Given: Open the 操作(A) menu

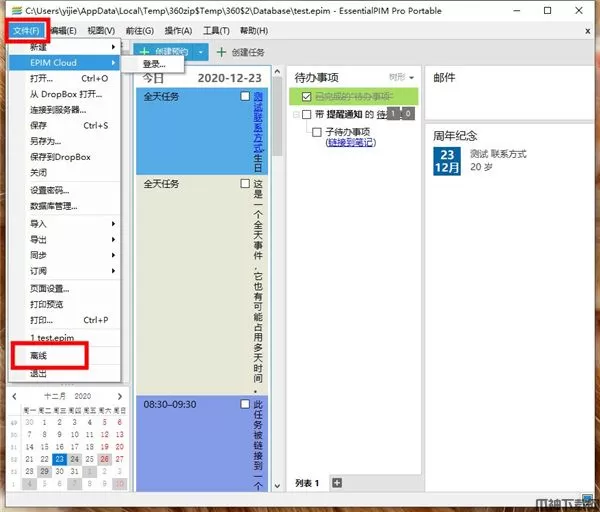Looking at the screenshot, I should (178, 31).
